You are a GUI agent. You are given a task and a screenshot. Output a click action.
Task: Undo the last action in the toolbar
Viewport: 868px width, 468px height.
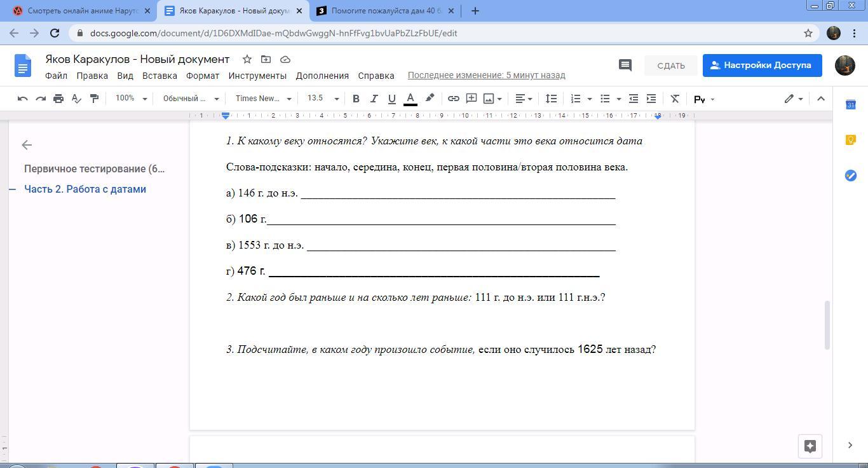[x=23, y=99]
